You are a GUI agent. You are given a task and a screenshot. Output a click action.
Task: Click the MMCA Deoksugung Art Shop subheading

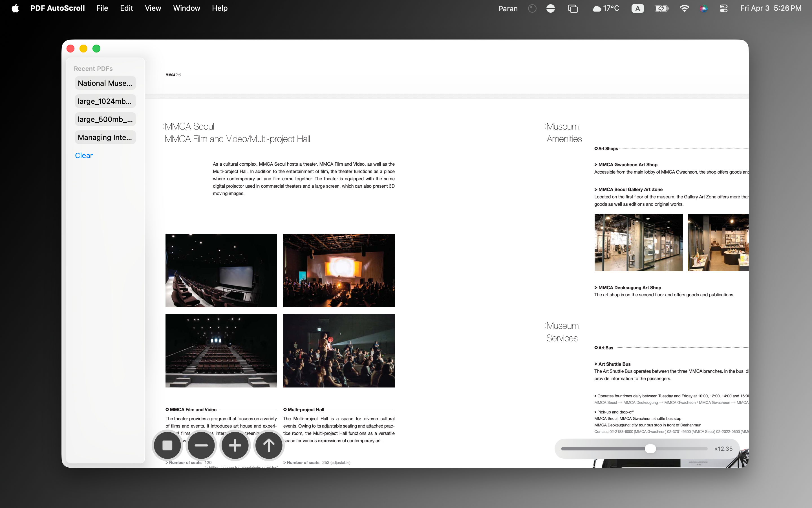[628, 288]
